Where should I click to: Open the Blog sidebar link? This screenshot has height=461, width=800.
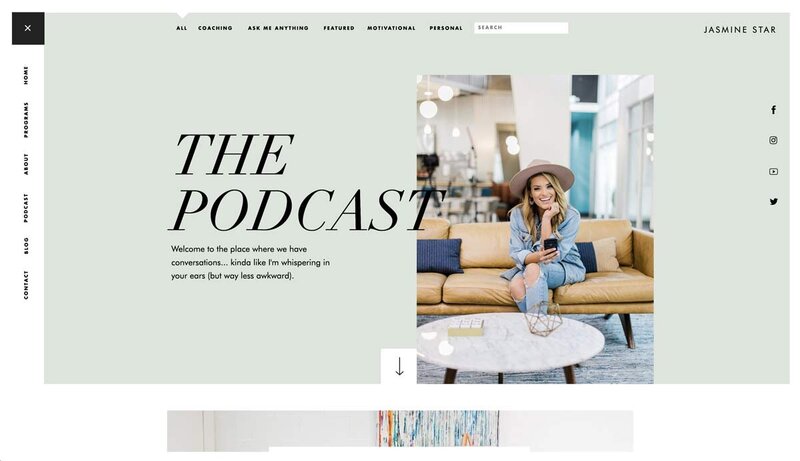[x=26, y=246]
